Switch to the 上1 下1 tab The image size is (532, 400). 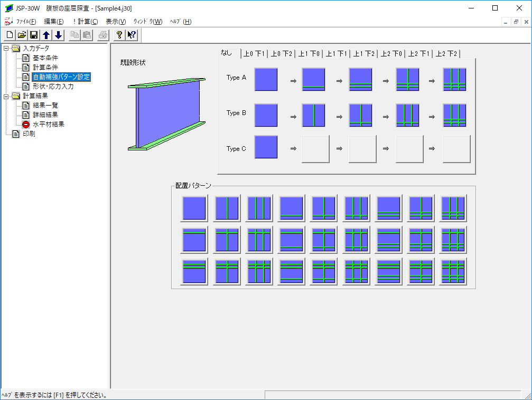(336, 54)
